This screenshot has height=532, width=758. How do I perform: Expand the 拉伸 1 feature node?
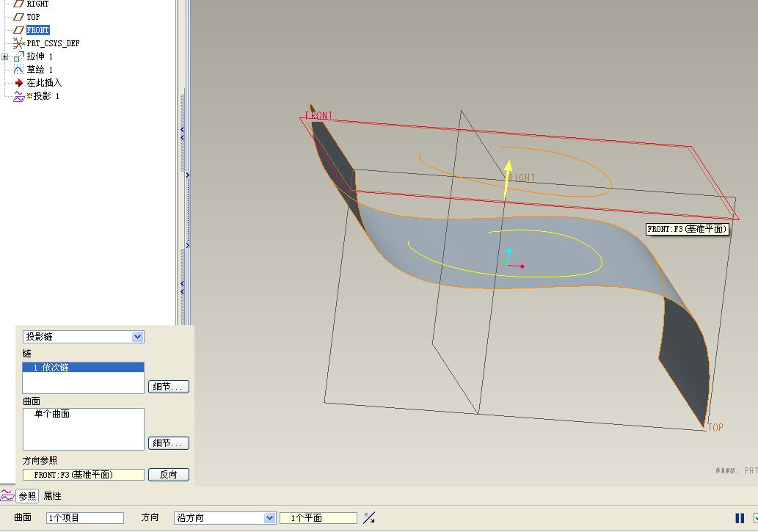[x=5, y=57]
